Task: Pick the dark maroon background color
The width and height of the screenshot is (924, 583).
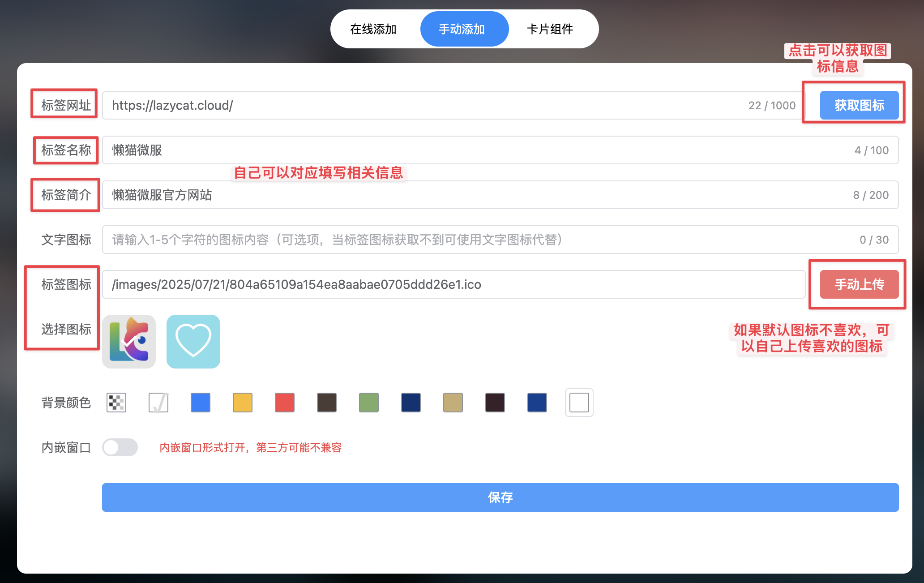Action: (x=495, y=403)
